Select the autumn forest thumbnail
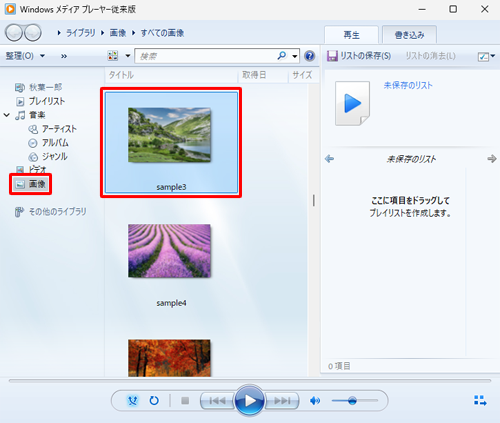This screenshot has height=423, width=500. click(169, 358)
